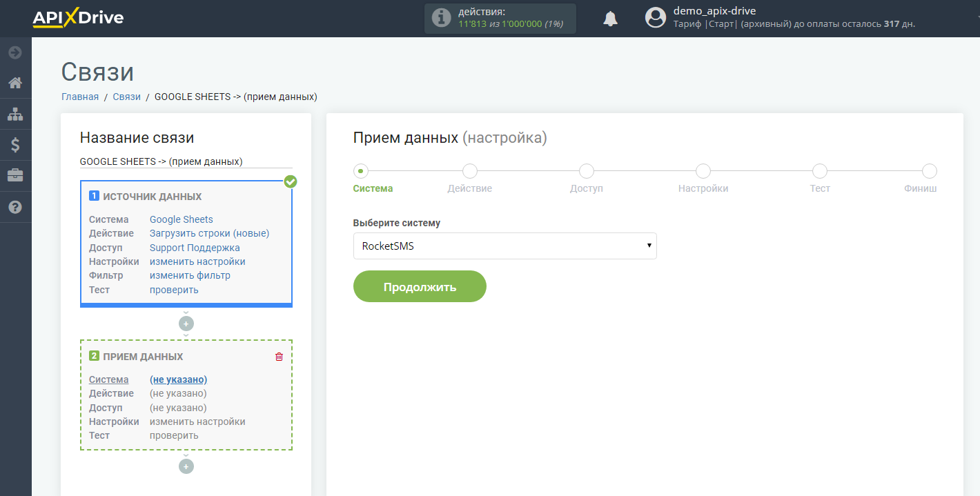The height and width of the screenshot is (496, 980).
Task: Open 'Загрузить строки (новые)' action link
Action: 210,233
